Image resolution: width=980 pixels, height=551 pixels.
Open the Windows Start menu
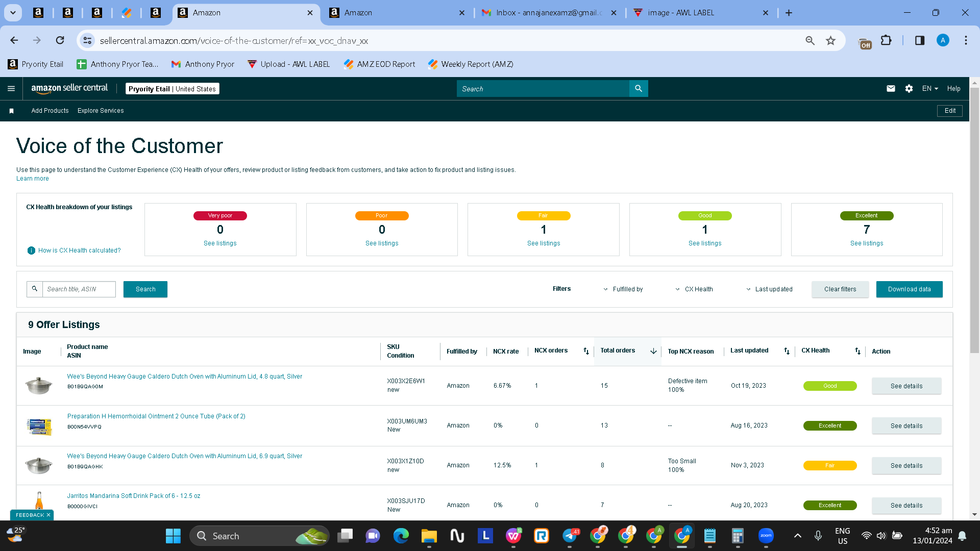pyautogui.click(x=173, y=536)
